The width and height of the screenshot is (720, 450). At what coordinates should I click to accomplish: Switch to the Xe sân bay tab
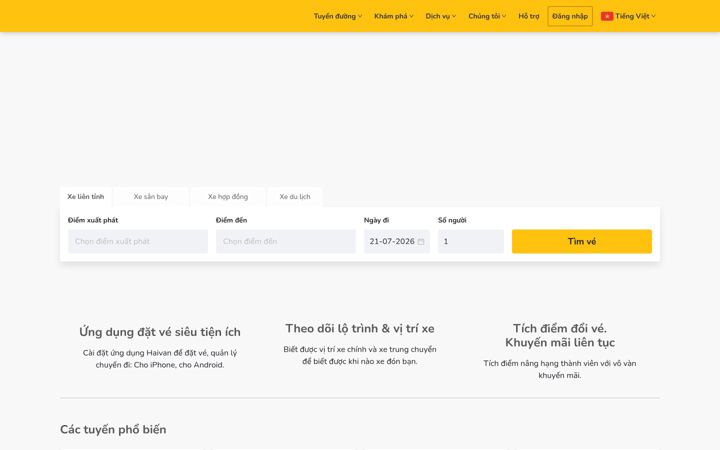[151, 197]
